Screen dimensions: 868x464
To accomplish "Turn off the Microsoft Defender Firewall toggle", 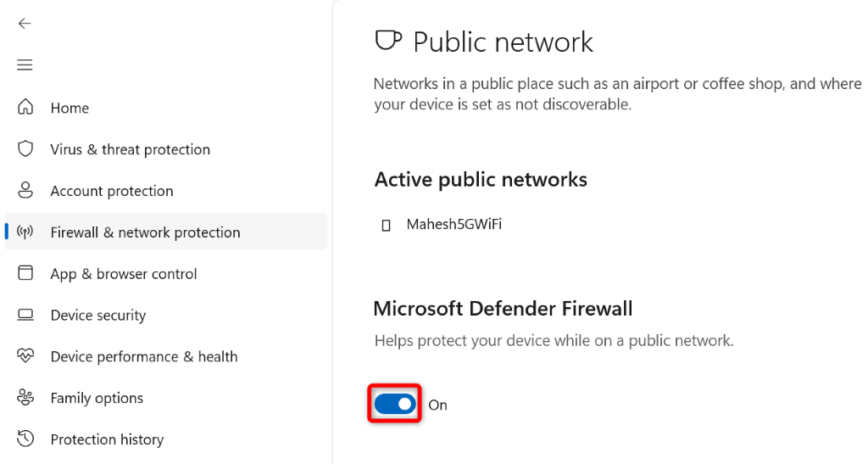I will click(x=395, y=404).
